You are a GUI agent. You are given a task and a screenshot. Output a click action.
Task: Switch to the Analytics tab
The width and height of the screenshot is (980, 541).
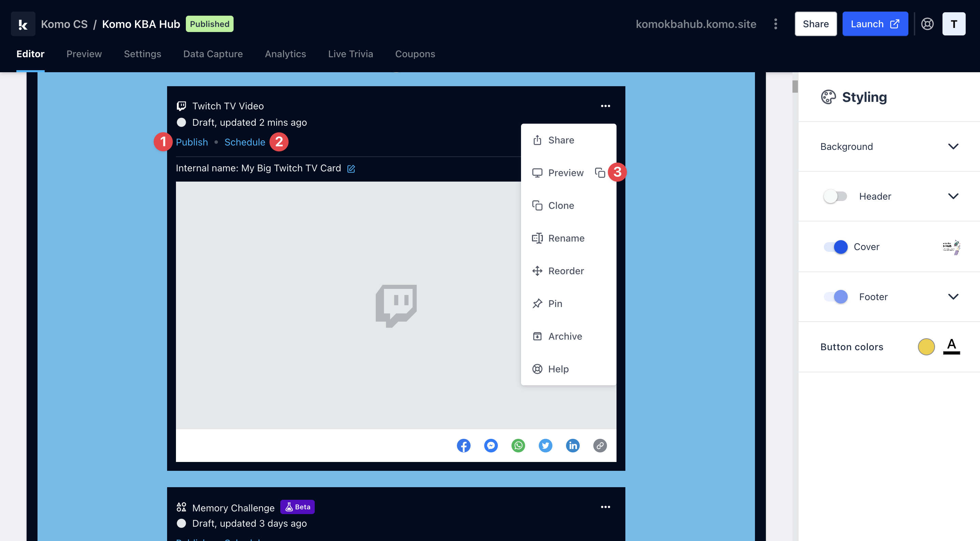(285, 54)
